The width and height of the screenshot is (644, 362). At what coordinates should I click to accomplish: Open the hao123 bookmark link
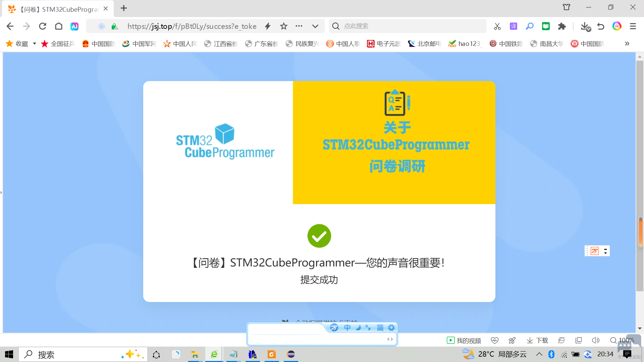tap(465, 44)
